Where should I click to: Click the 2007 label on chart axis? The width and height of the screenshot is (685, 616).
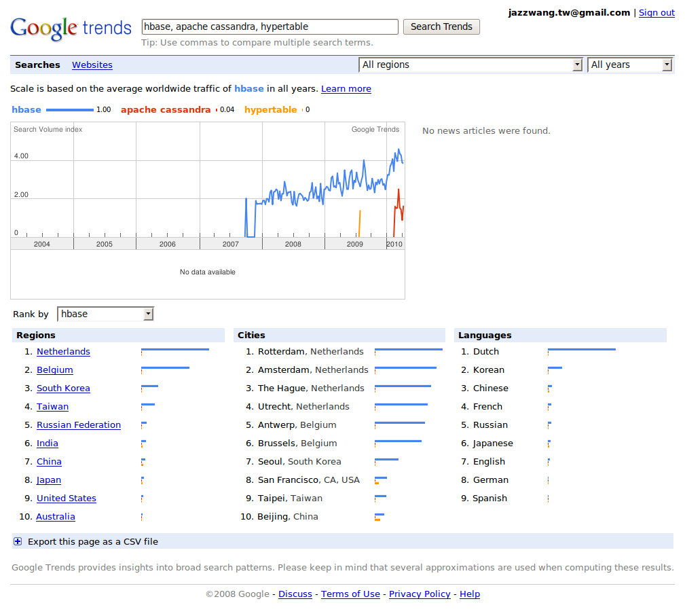[231, 244]
